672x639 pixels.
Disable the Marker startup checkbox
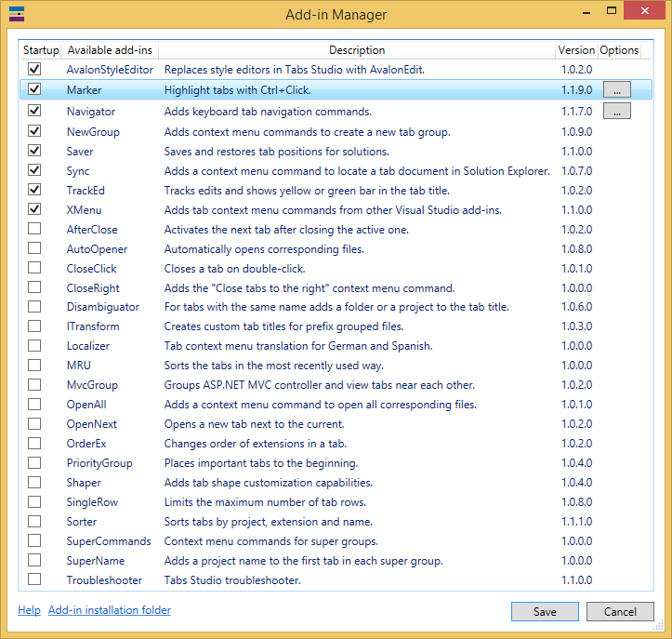click(34, 90)
